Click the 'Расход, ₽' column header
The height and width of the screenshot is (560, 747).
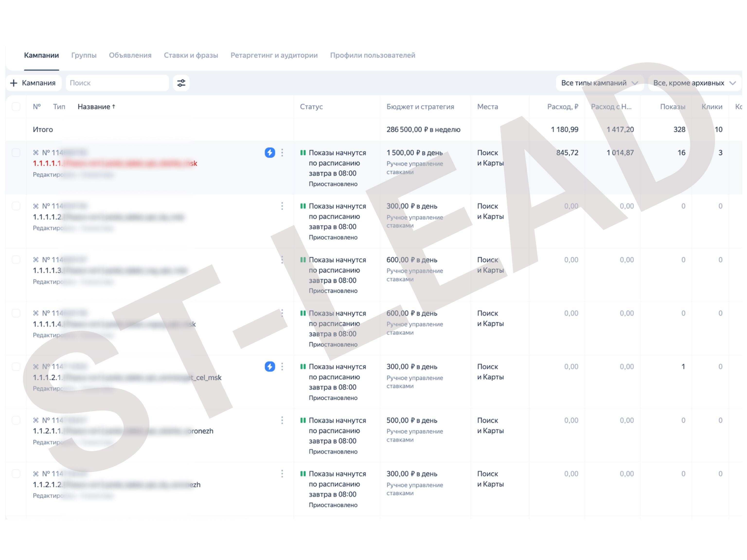click(x=563, y=107)
